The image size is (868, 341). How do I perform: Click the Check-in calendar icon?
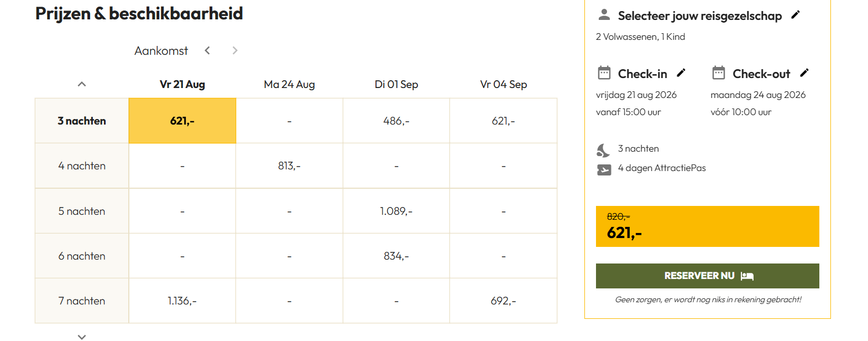pyautogui.click(x=604, y=73)
